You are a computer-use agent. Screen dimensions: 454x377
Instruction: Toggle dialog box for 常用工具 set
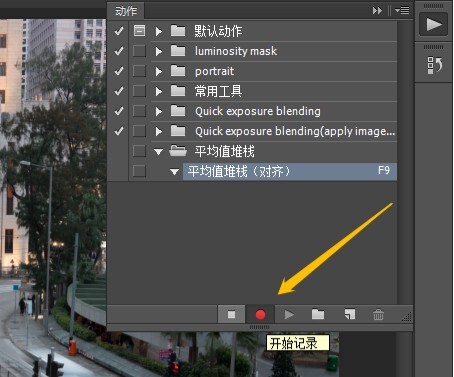coord(139,91)
